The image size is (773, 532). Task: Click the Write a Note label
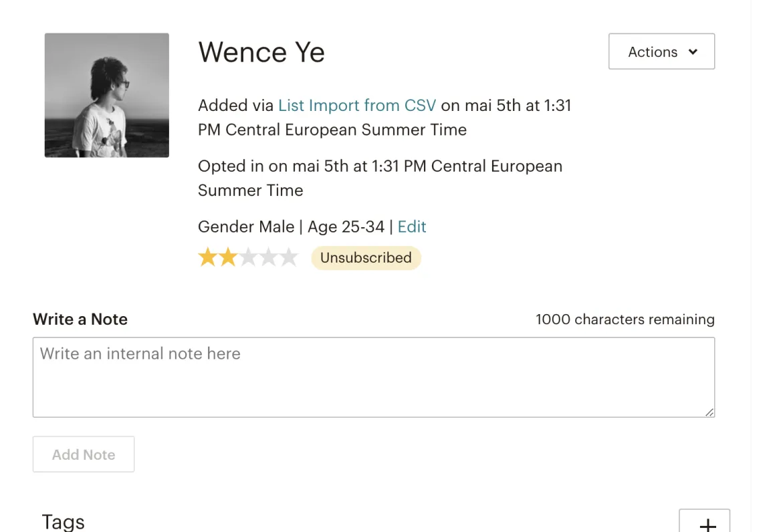pyautogui.click(x=80, y=319)
